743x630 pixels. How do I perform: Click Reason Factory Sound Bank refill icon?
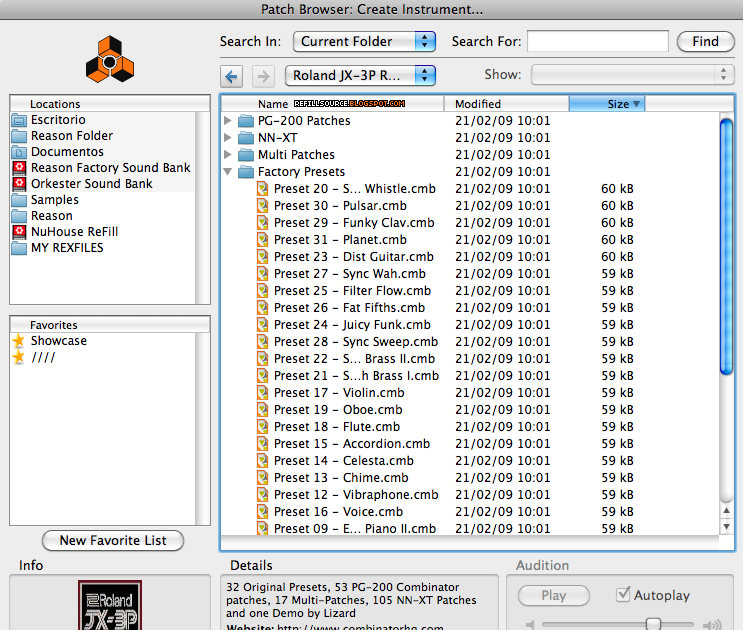(19, 168)
